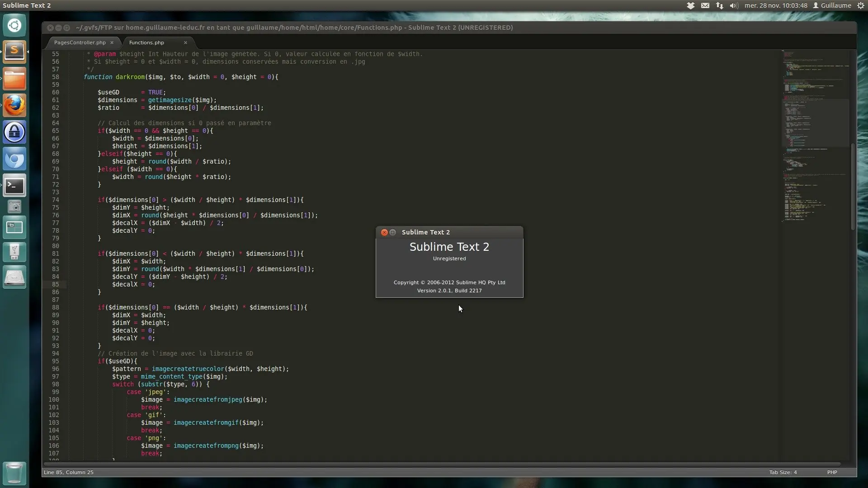
Task: Click the "$useGD = TRUE;" line
Action: pyautogui.click(x=132, y=92)
